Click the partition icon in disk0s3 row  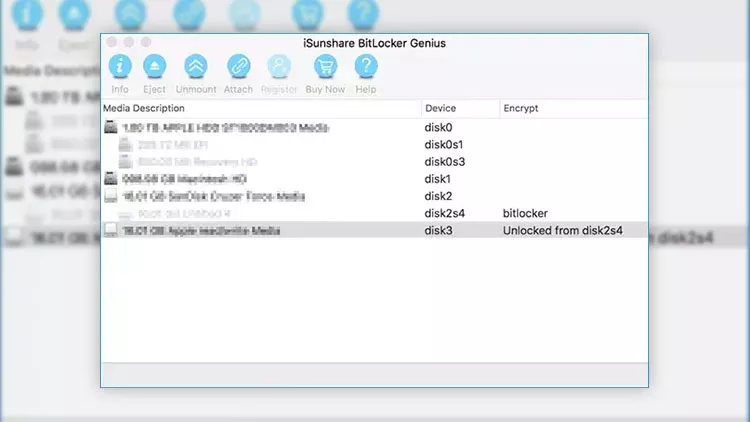[125, 161]
